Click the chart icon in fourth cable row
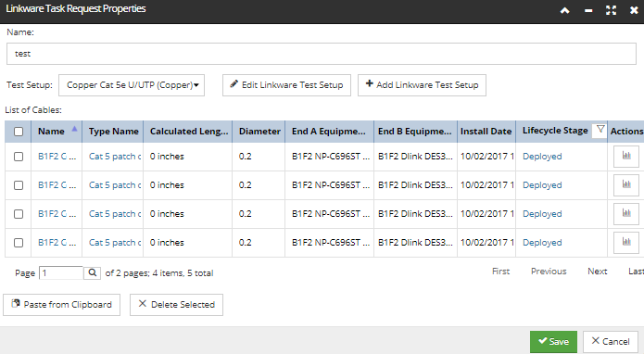Screen dimensions: 644x354 pos(625,243)
